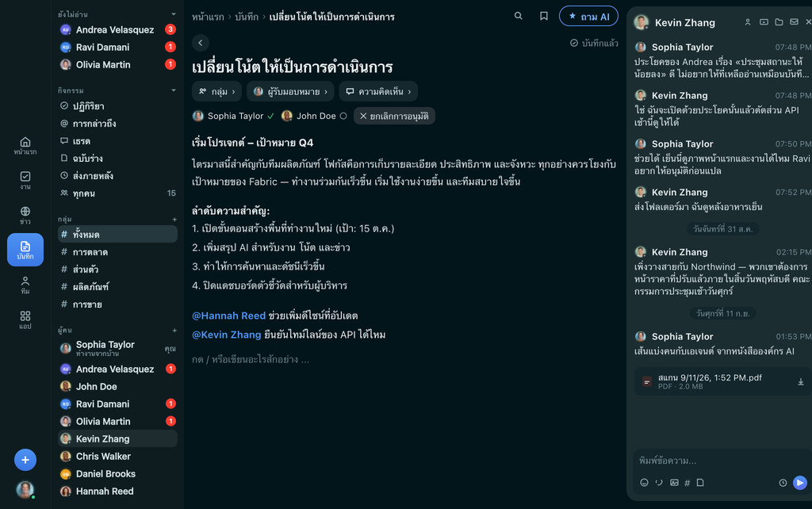The image size is (812, 509).
Task: Click the search magnifier icon
Action: [x=518, y=16]
